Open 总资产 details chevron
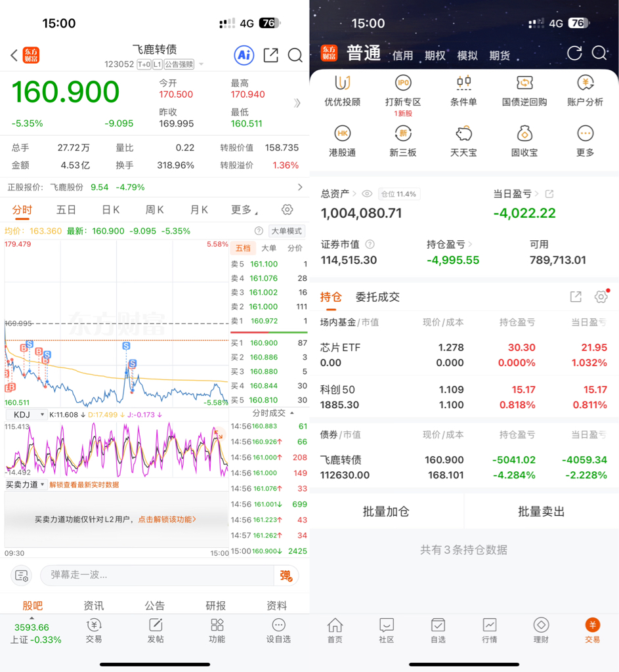 point(354,194)
